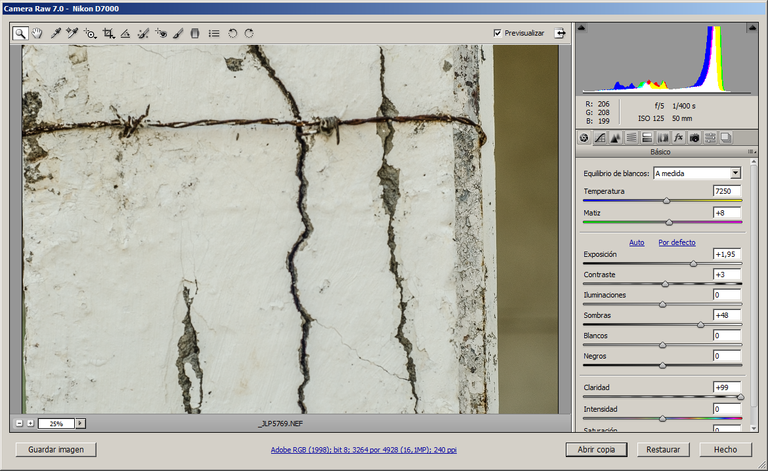Rotate image 90° counterclockwise

(x=233, y=33)
